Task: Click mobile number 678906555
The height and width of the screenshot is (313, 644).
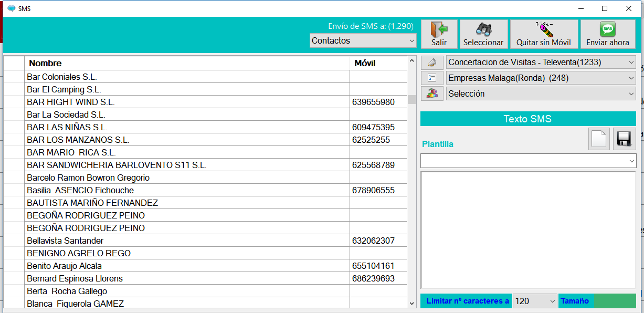Action: tap(373, 190)
